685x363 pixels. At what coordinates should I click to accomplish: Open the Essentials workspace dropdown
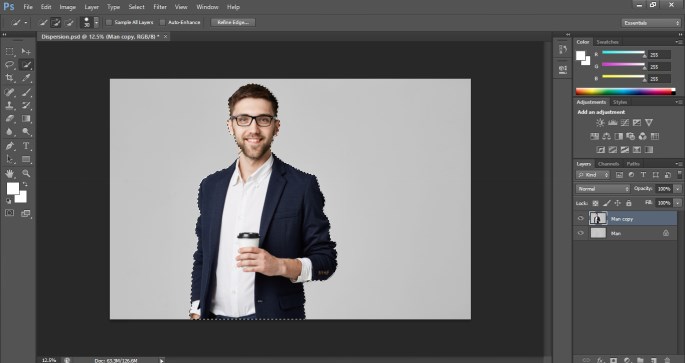coord(650,23)
